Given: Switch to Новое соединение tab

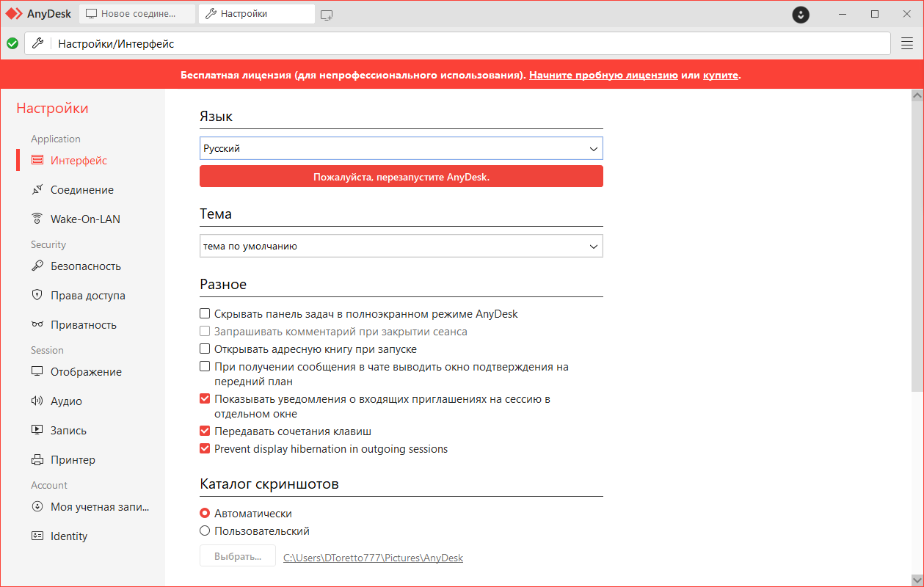Looking at the screenshot, I should (137, 14).
